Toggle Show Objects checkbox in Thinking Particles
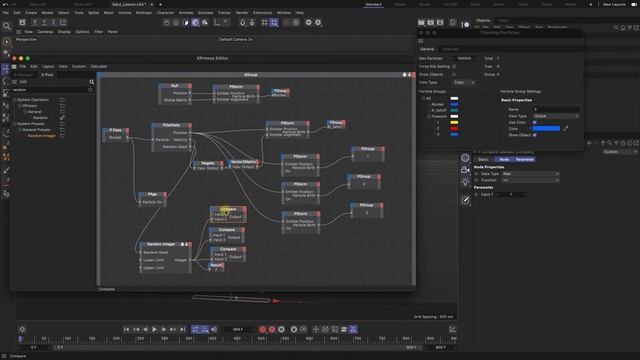Screen dimensions: 640x360 pyautogui.click(x=454, y=75)
